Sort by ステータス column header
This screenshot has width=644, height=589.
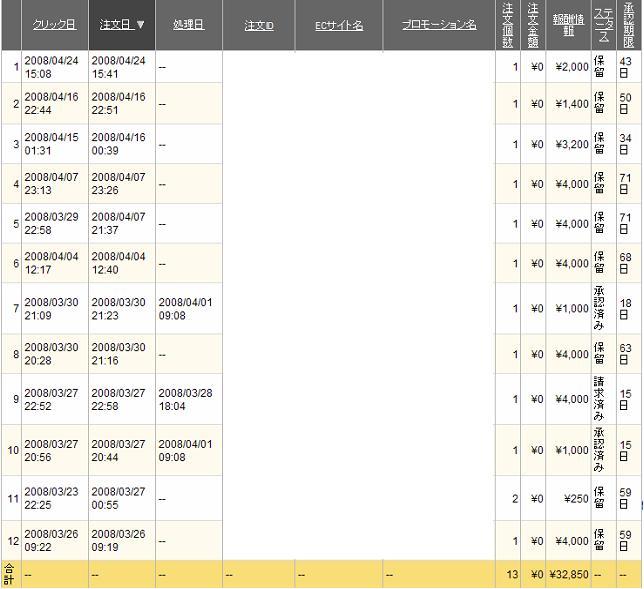(604, 25)
